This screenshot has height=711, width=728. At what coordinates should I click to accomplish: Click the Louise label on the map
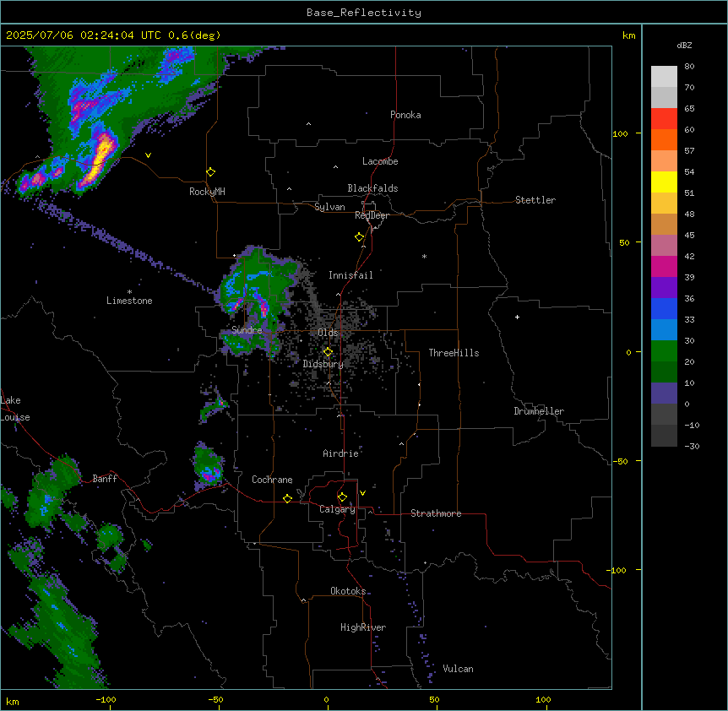[x=15, y=417]
